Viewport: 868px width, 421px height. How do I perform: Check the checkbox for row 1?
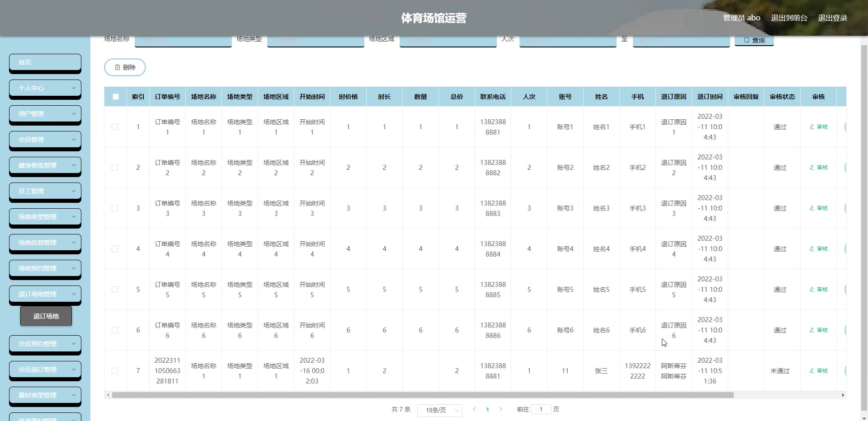(x=115, y=127)
